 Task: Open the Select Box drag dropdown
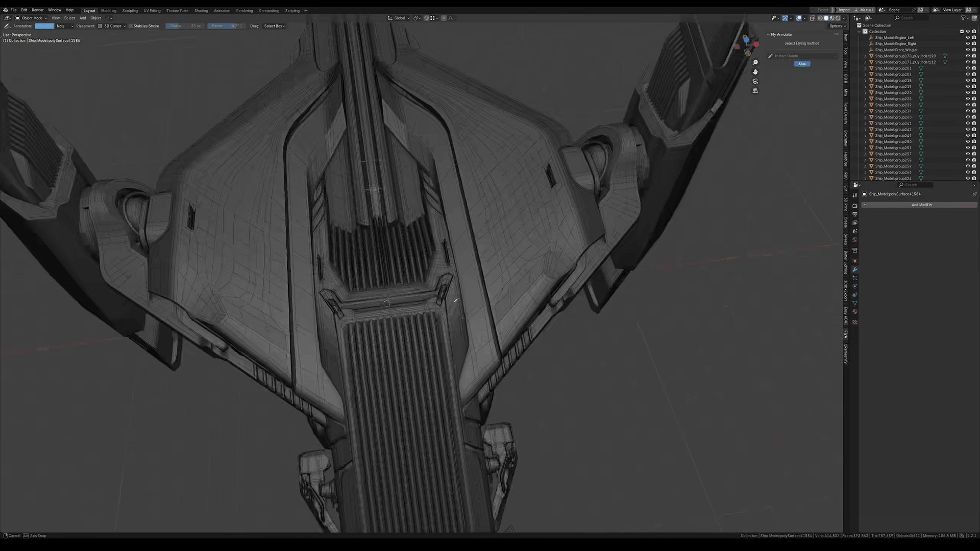click(274, 26)
